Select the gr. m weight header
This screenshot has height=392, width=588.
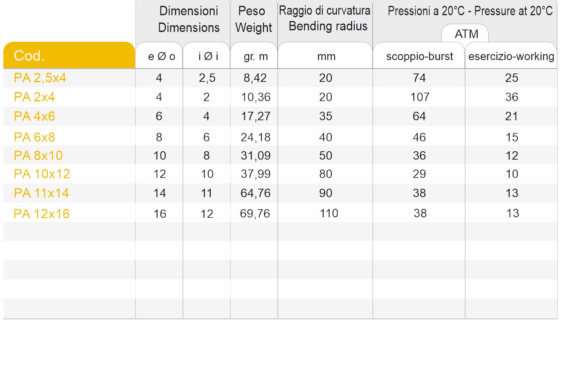(255, 56)
